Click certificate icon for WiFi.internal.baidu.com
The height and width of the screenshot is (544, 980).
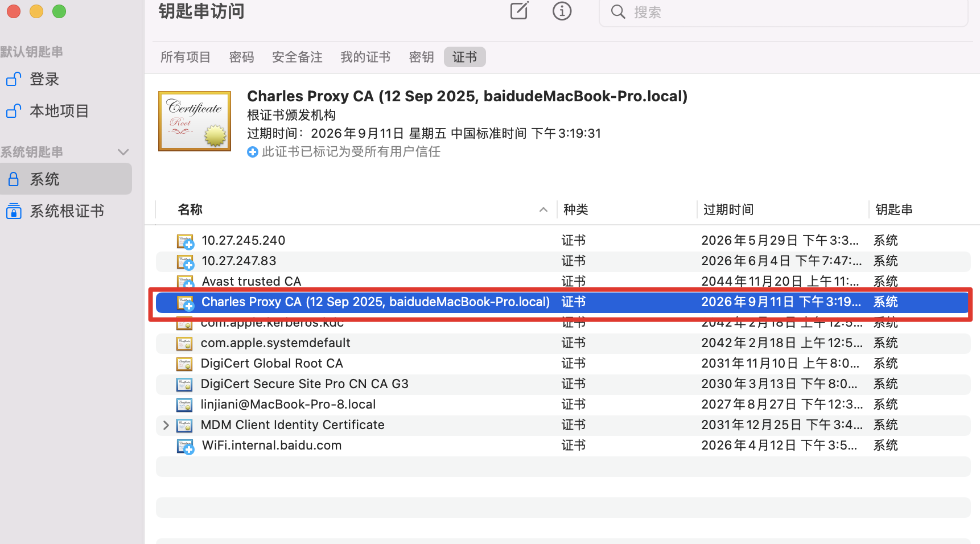(x=185, y=446)
